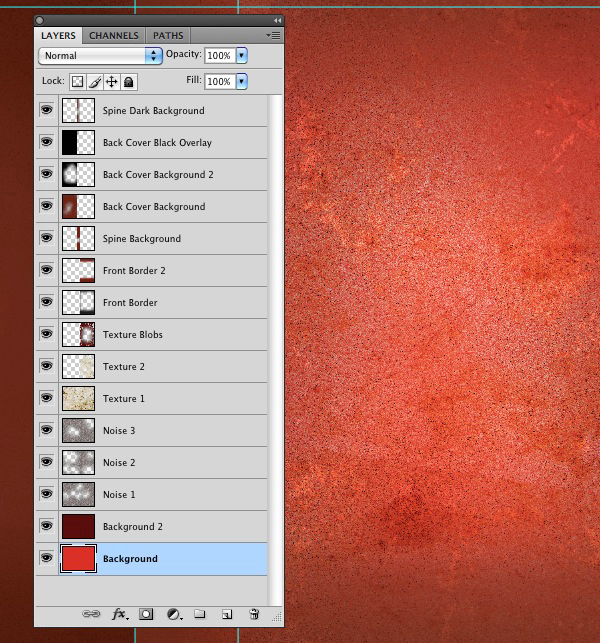The image size is (600, 643).
Task: Toggle the Background layer eye icon
Action: (46, 558)
